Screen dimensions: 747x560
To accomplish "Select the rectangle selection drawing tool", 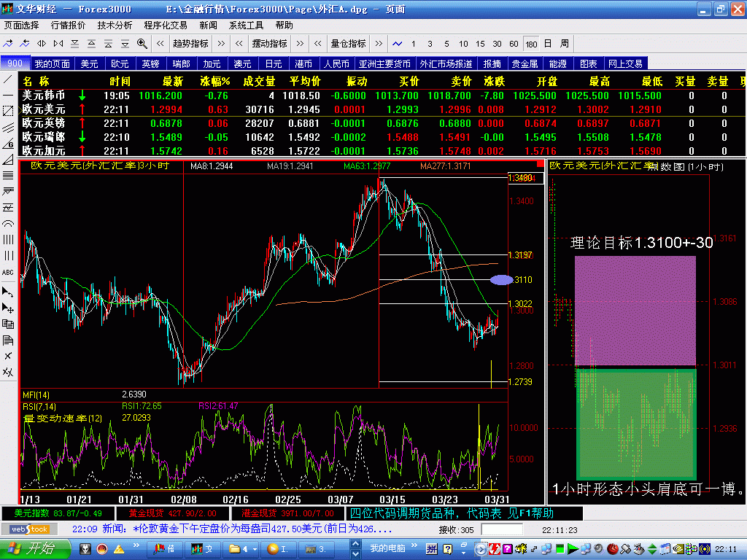I will click(8, 111).
